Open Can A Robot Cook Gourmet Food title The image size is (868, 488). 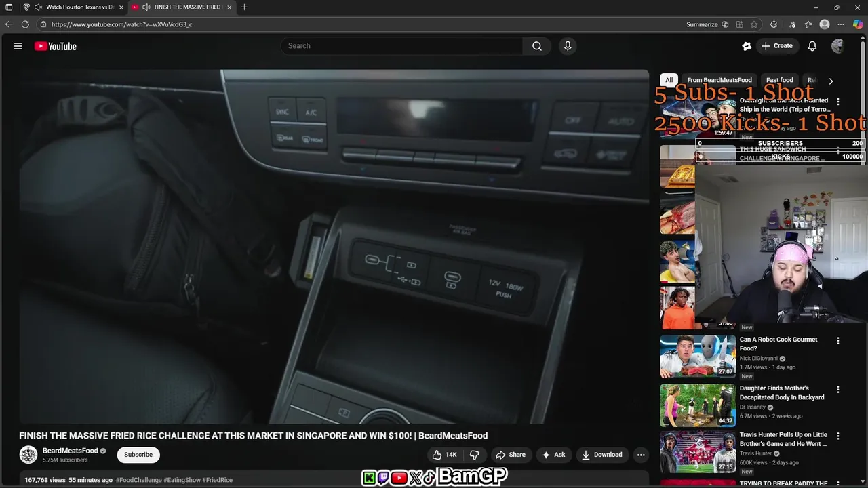click(x=778, y=344)
